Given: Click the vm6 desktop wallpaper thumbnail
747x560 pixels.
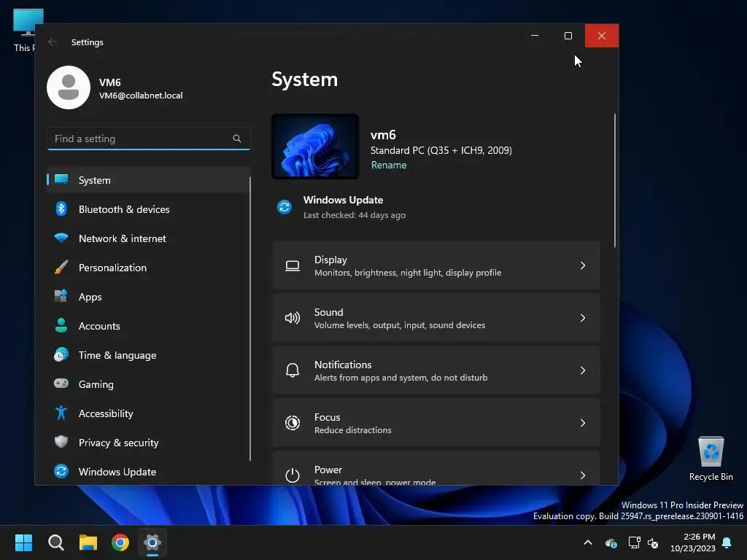Looking at the screenshot, I should [x=315, y=146].
